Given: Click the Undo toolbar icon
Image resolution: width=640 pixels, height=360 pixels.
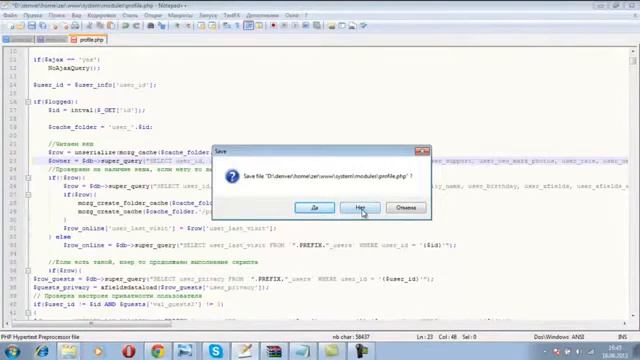Looking at the screenshot, I should click(125, 26).
